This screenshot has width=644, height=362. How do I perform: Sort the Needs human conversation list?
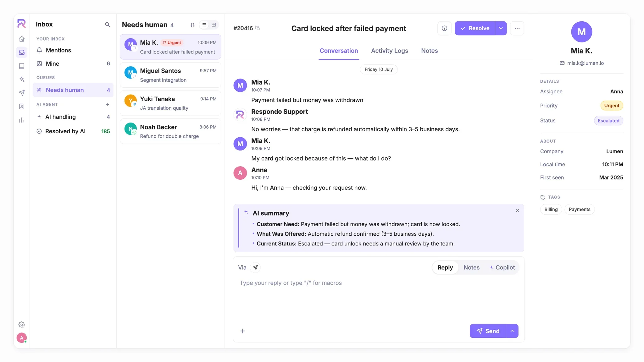[192, 25]
